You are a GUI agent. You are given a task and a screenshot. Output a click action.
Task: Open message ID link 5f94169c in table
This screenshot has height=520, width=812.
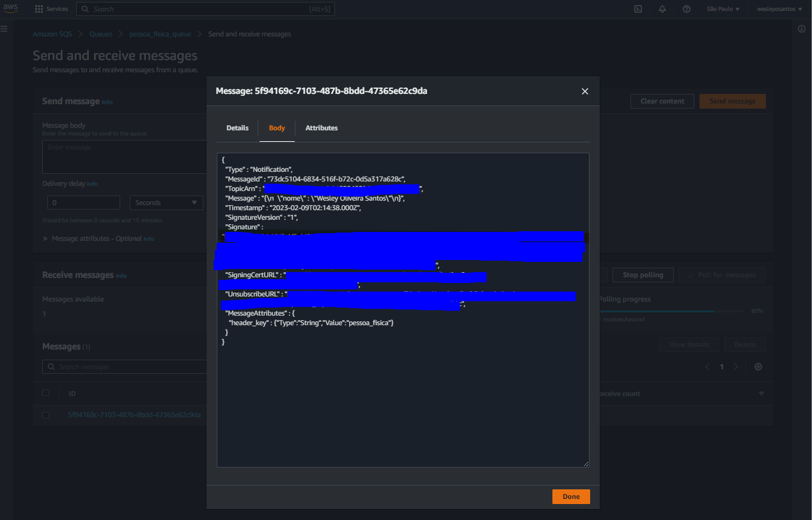pos(134,415)
